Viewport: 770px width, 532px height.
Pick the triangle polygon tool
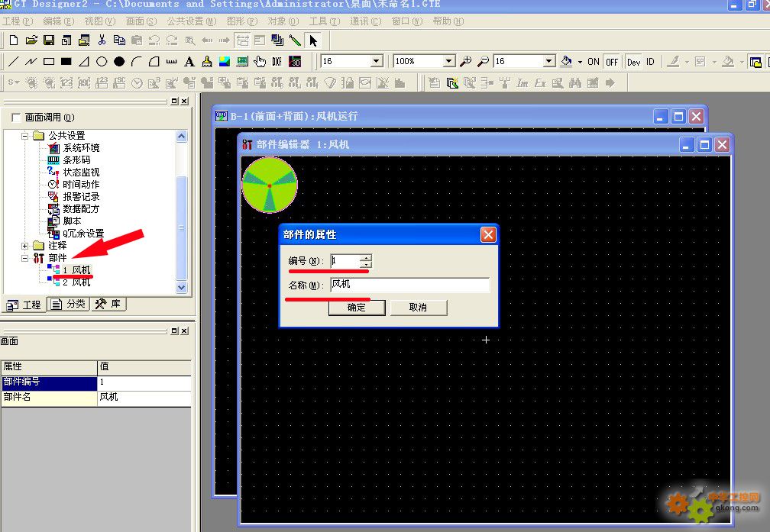tap(84, 62)
